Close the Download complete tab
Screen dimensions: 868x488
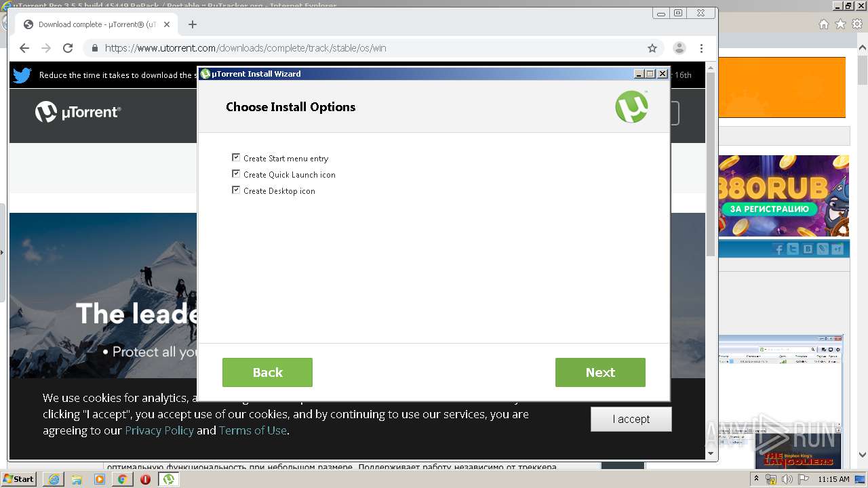[167, 24]
